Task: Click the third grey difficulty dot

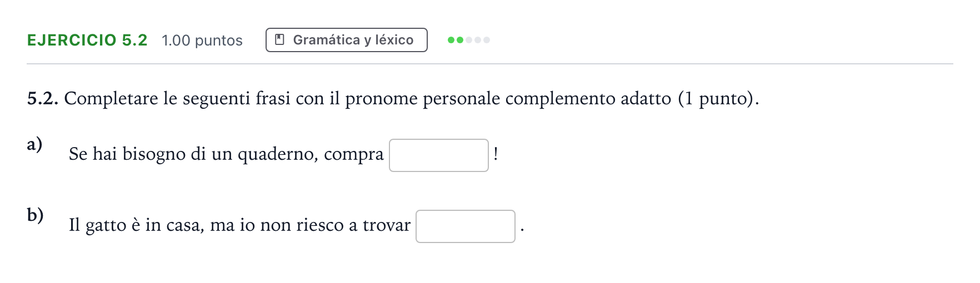Action: point(469,40)
